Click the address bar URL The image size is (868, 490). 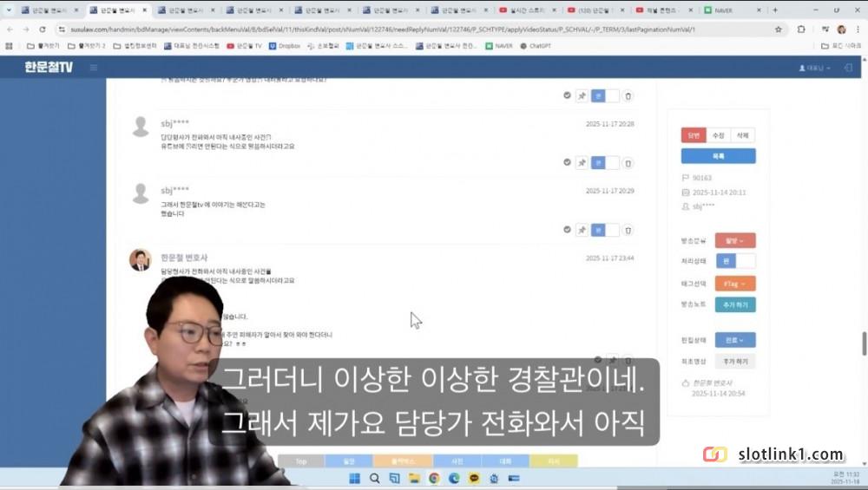pos(382,29)
